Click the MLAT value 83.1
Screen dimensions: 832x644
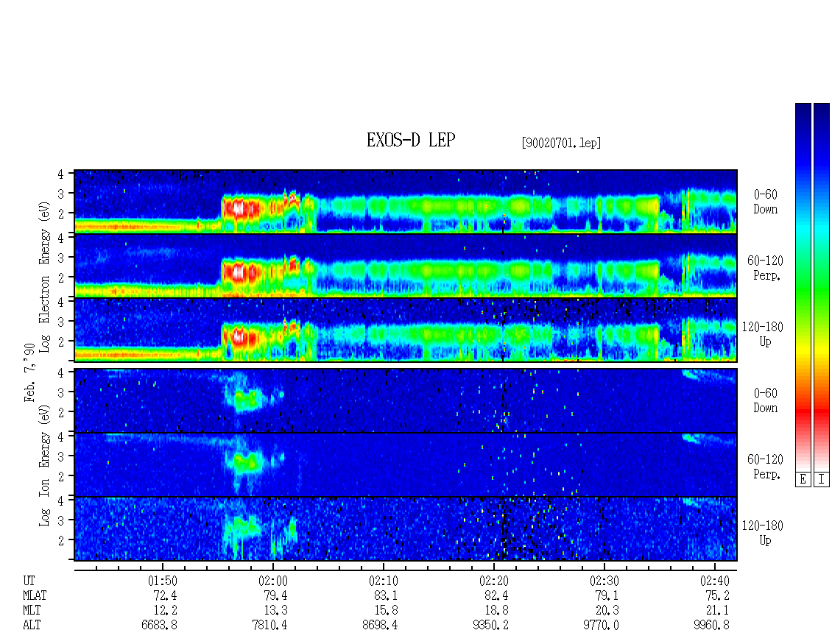point(386,595)
